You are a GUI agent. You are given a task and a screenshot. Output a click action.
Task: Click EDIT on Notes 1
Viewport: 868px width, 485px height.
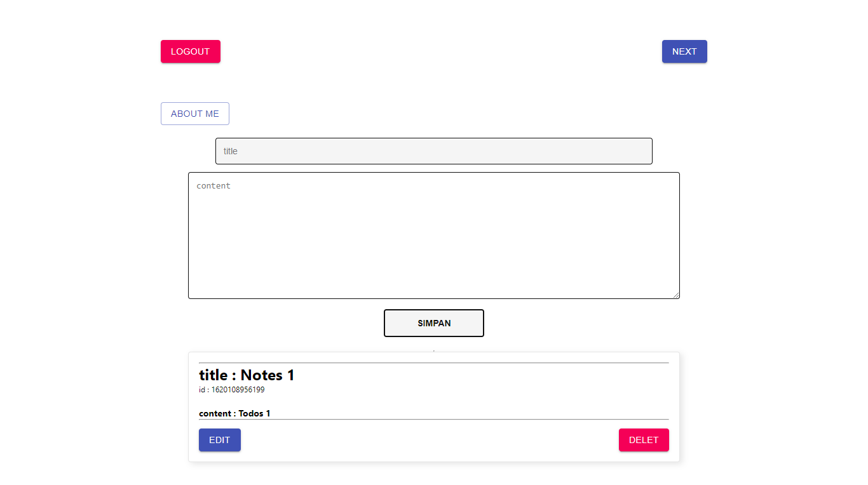point(219,440)
